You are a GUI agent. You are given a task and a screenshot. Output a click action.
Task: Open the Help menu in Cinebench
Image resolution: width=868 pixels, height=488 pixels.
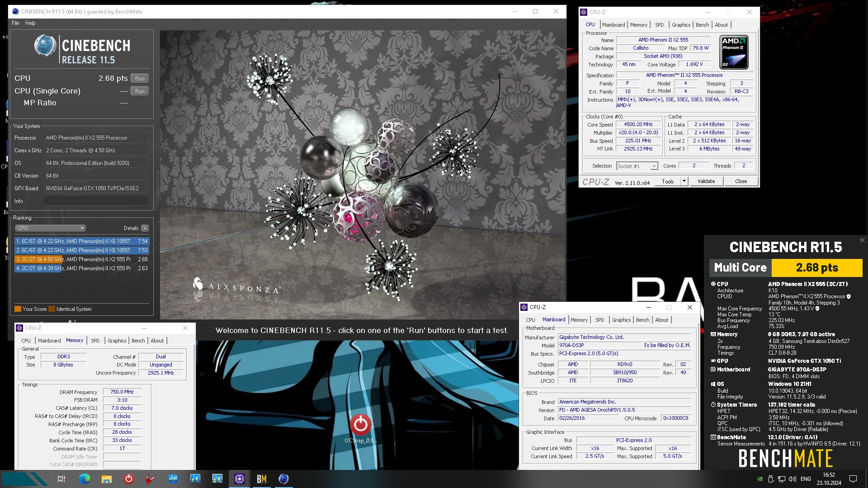pyautogui.click(x=30, y=23)
